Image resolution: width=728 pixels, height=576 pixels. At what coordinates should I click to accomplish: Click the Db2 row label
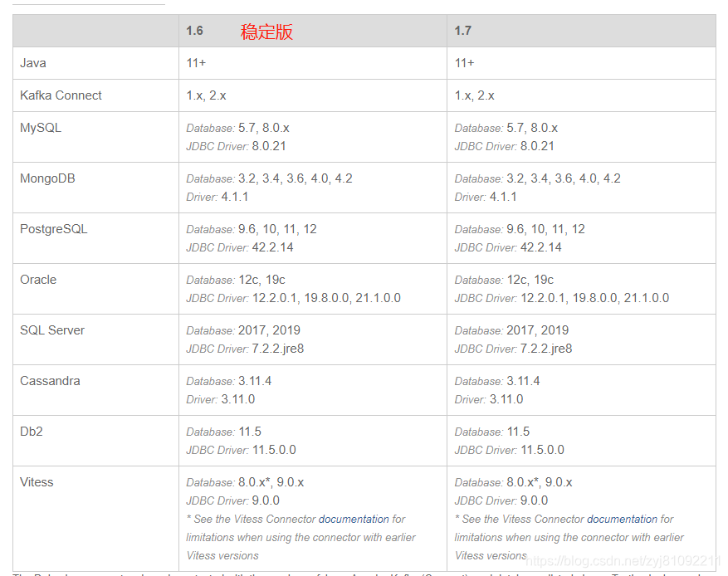click(32, 432)
